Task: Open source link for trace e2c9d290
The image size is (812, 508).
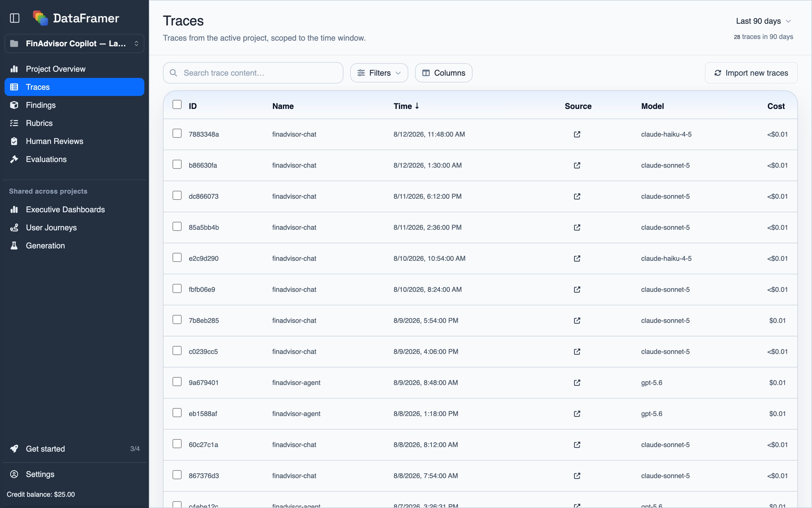Action: (x=577, y=258)
